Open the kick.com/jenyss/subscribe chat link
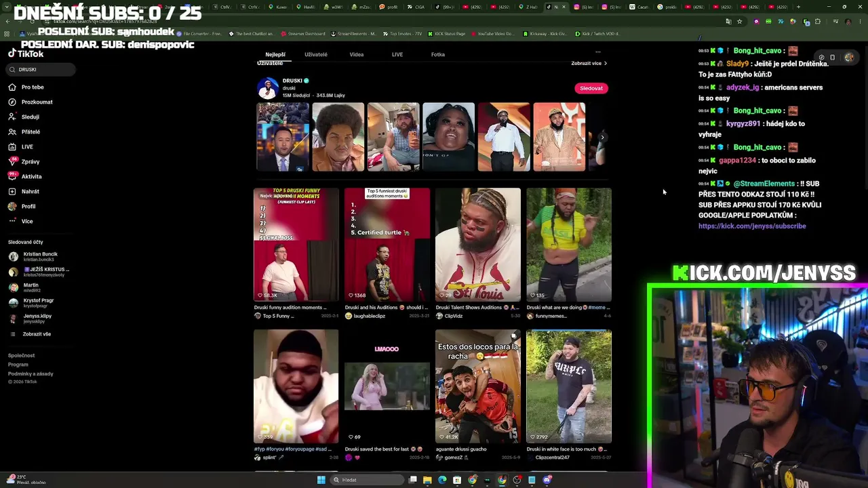 (x=752, y=226)
